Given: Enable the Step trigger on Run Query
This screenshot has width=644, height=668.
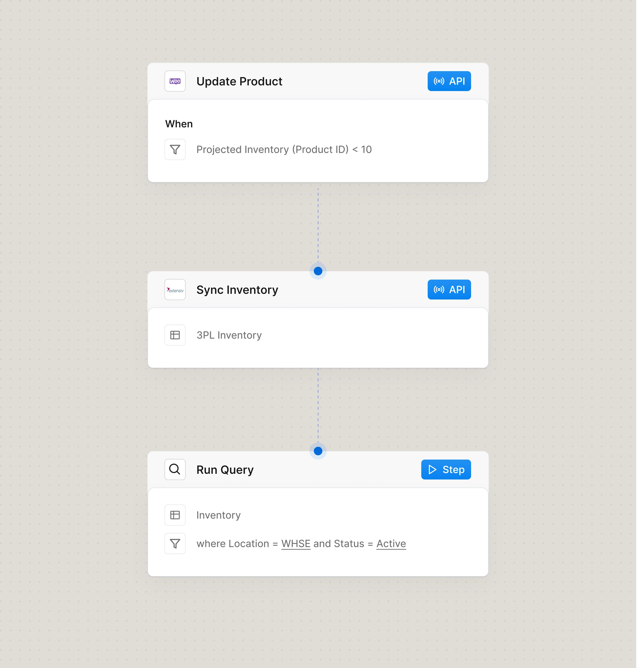Looking at the screenshot, I should [446, 469].
